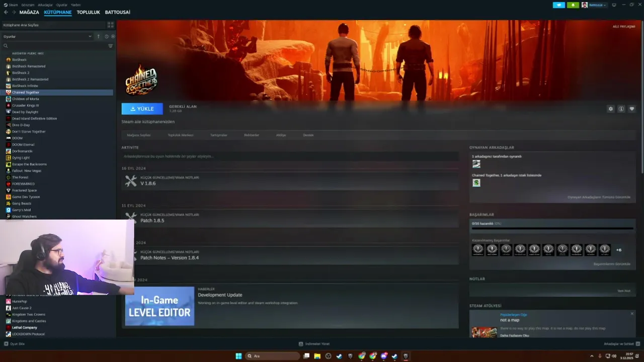
Task: Click the achievements progress bar
Action: click(552, 229)
